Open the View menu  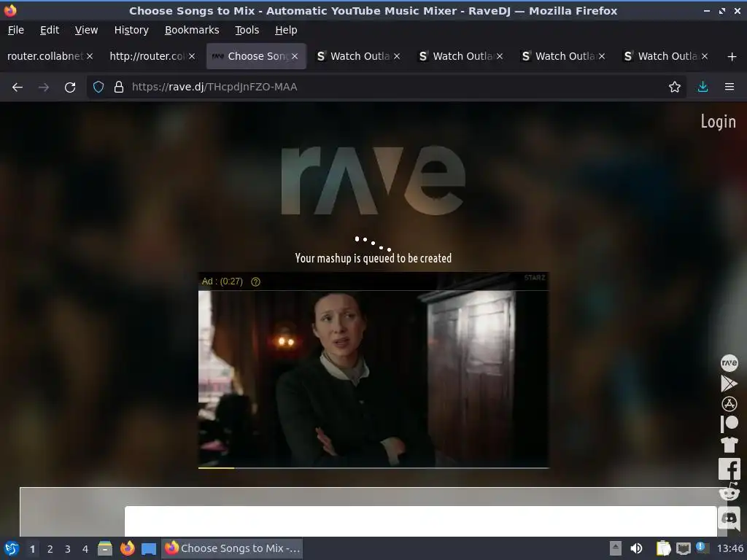pyautogui.click(x=86, y=30)
